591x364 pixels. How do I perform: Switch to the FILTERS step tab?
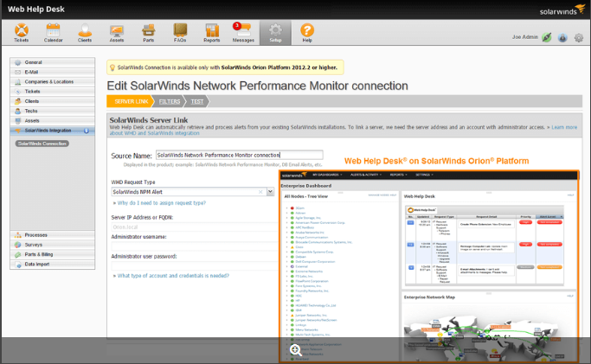pos(170,101)
